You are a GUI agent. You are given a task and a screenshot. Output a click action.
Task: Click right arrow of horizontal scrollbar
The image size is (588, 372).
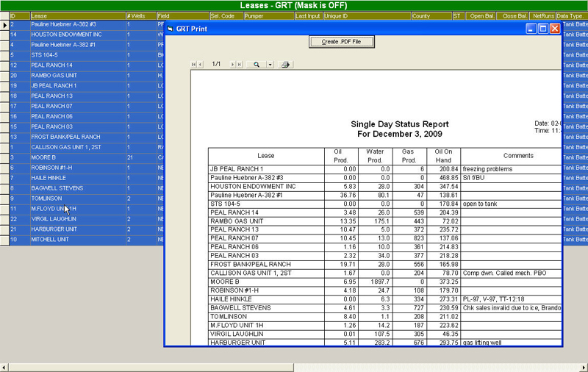[584, 368]
